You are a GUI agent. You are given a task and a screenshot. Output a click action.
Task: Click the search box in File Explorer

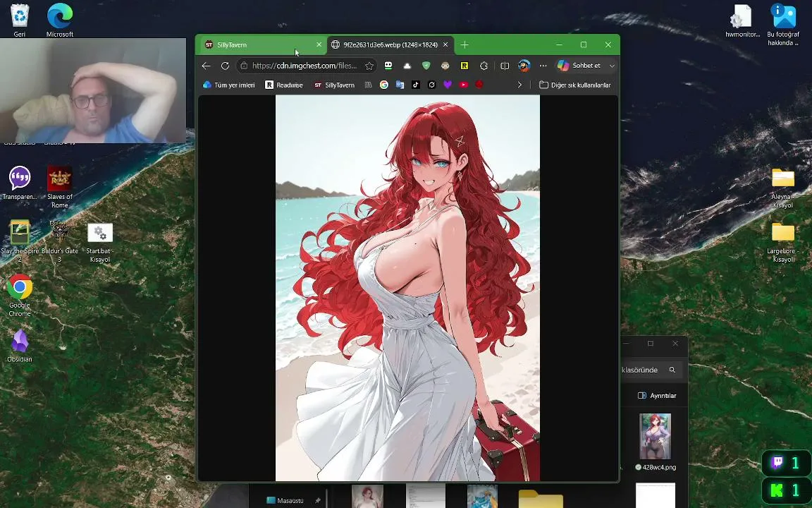(x=651, y=370)
